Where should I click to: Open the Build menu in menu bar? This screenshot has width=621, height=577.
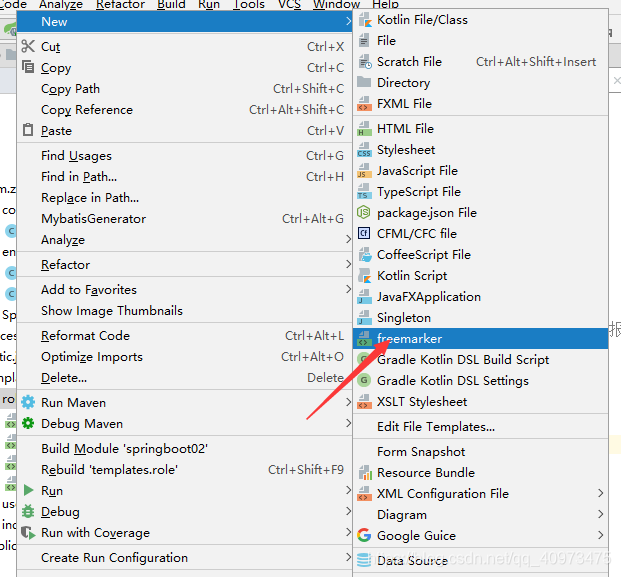[x=171, y=4]
